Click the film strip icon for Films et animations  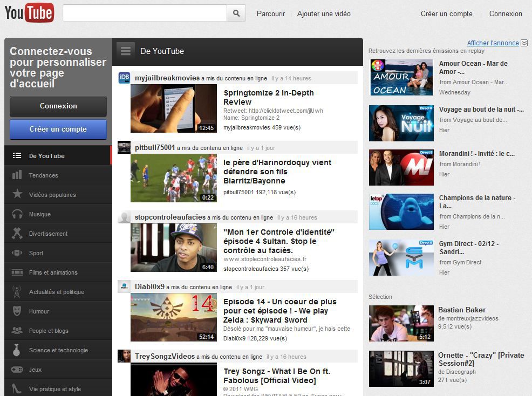[17, 272]
